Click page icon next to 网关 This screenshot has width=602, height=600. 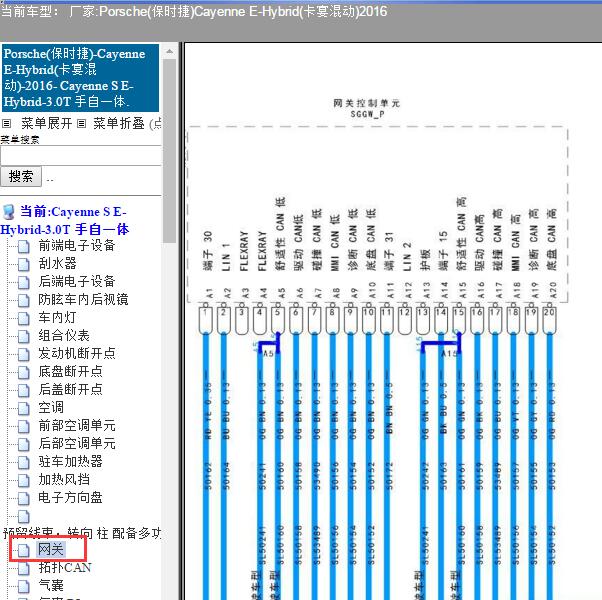[x=23, y=550]
